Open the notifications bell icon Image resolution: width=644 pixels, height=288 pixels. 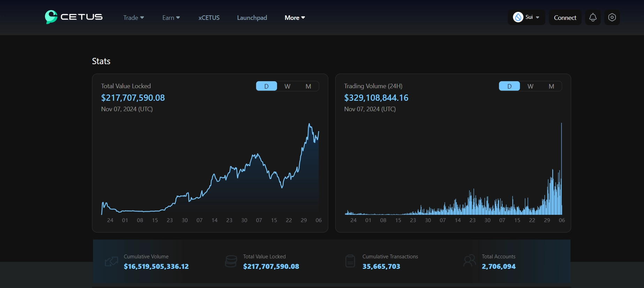point(593,17)
